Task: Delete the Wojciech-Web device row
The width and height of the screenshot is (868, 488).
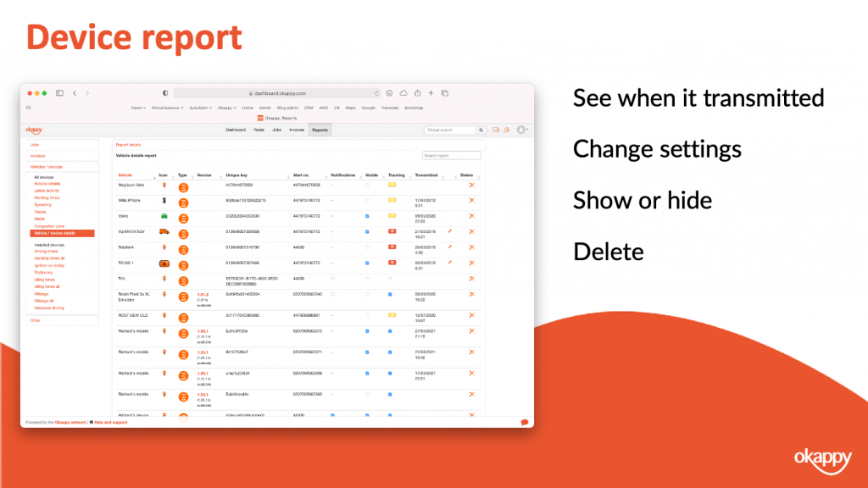Action: point(471,186)
